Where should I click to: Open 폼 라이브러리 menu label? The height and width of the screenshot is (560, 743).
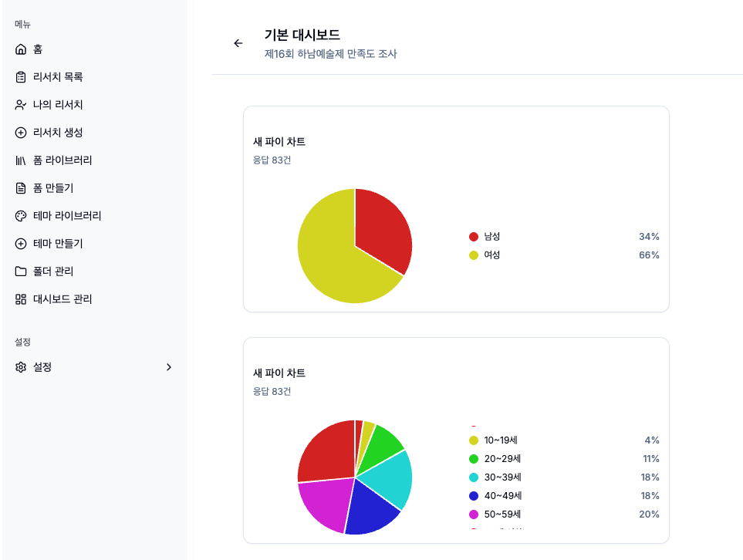point(62,160)
